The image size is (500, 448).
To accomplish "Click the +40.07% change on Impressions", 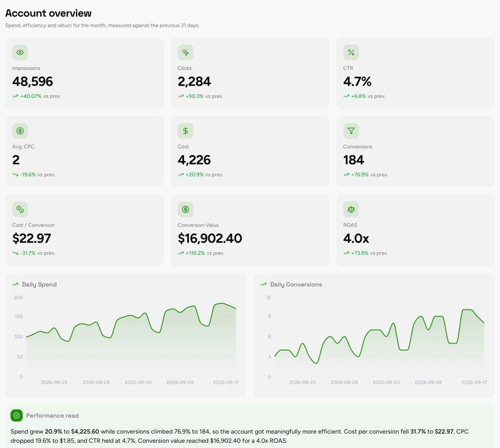I will coord(31,96).
